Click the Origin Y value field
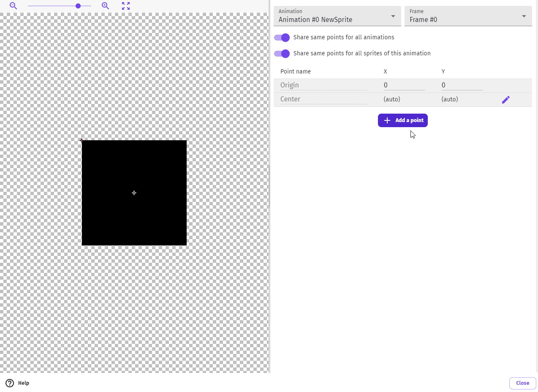This screenshot has width=538, height=392. 462,85
